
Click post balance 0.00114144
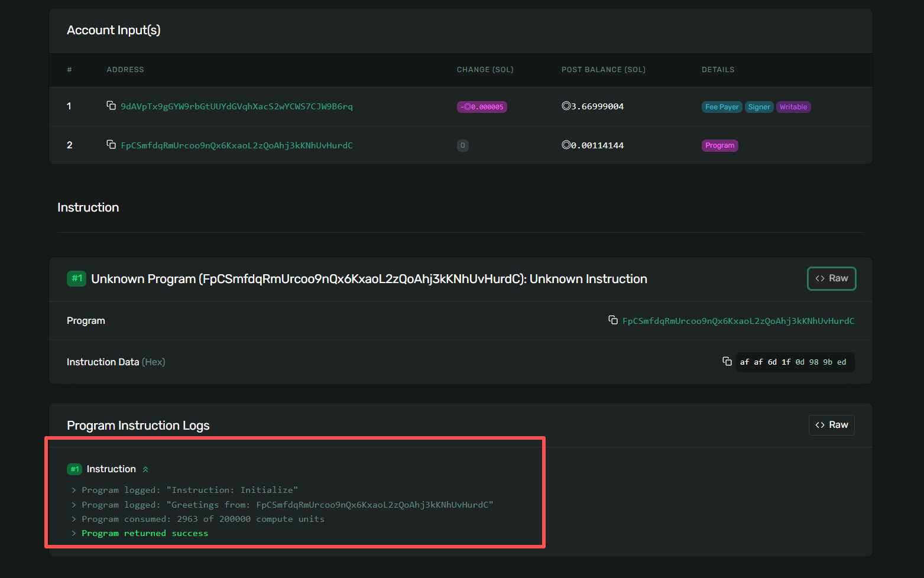tap(593, 145)
